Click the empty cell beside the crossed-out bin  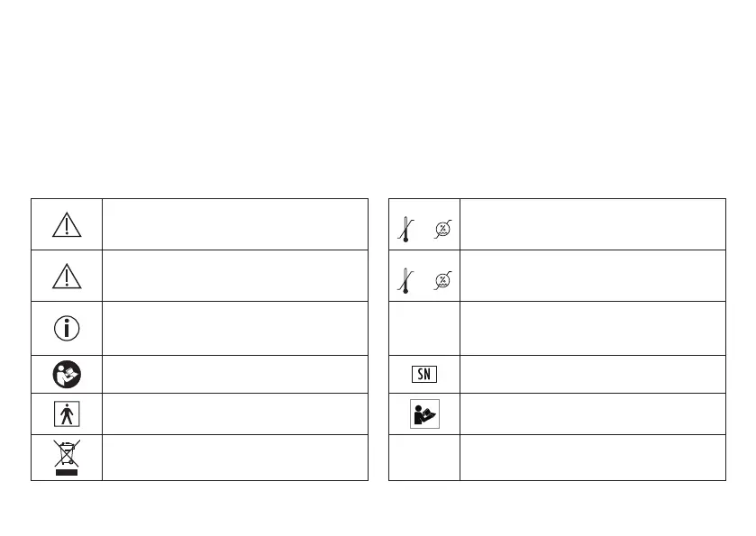click(235, 458)
